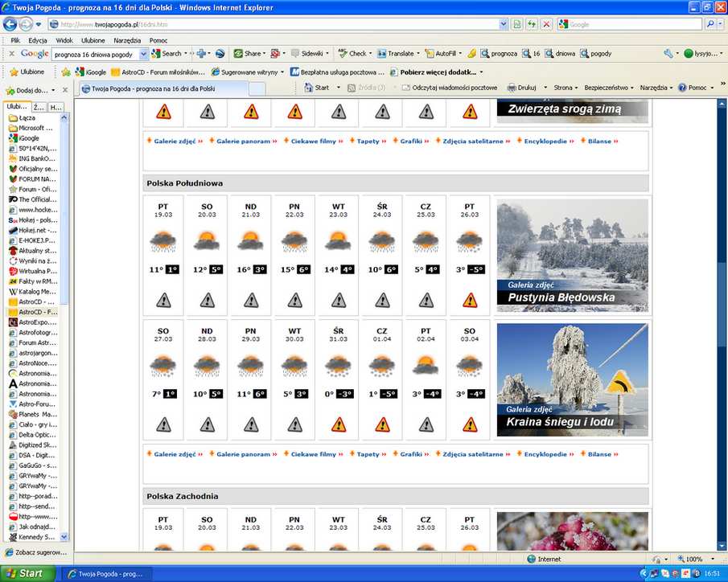728x582 pixels.
Task: Open the Edycja menu
Action: 38,40
